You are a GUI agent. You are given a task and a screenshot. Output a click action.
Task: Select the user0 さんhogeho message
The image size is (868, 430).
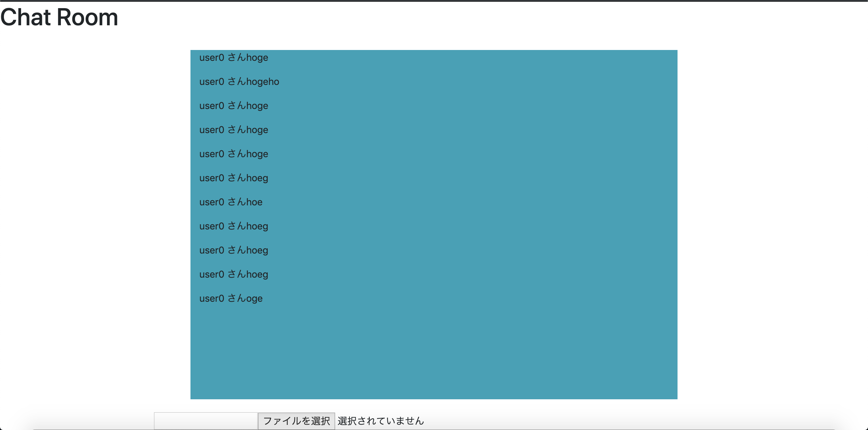[x=239, y=82]
